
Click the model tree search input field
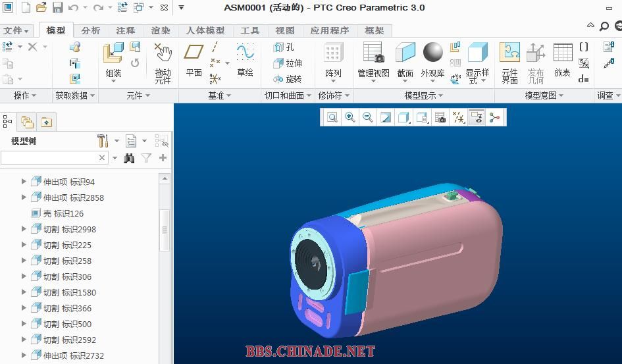(x=49, y=158)
